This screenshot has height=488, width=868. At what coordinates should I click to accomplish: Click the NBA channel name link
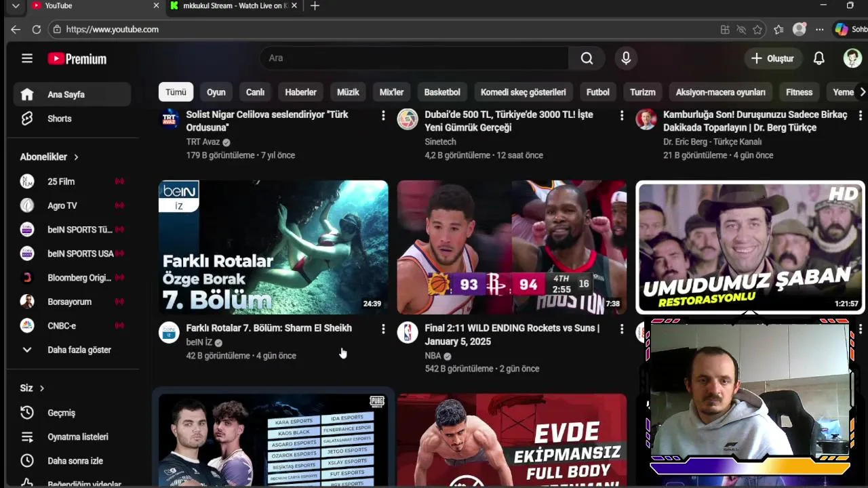point(433,355)
